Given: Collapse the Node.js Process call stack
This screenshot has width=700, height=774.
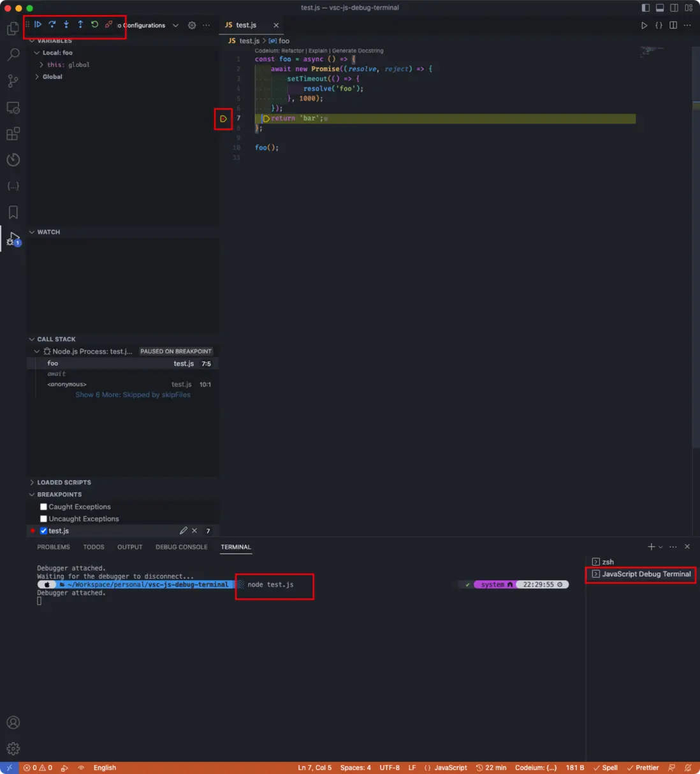Looking at the screenshot, I should point(37,351).
